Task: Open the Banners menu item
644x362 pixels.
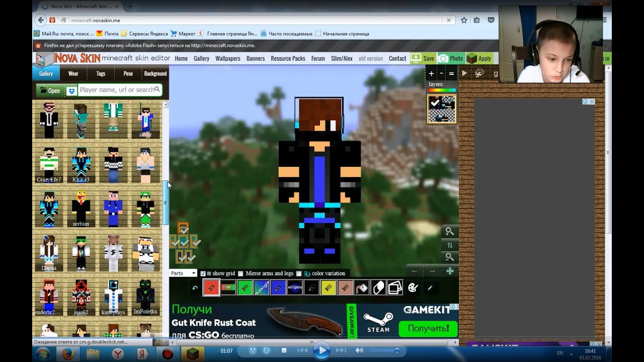Action: pos(256,58)
